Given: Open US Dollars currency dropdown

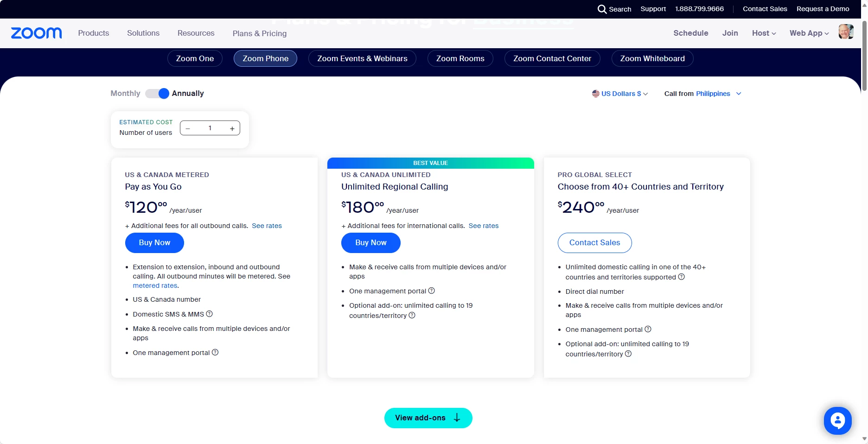Looking at the screenshot, I should [x=620, y=94].
